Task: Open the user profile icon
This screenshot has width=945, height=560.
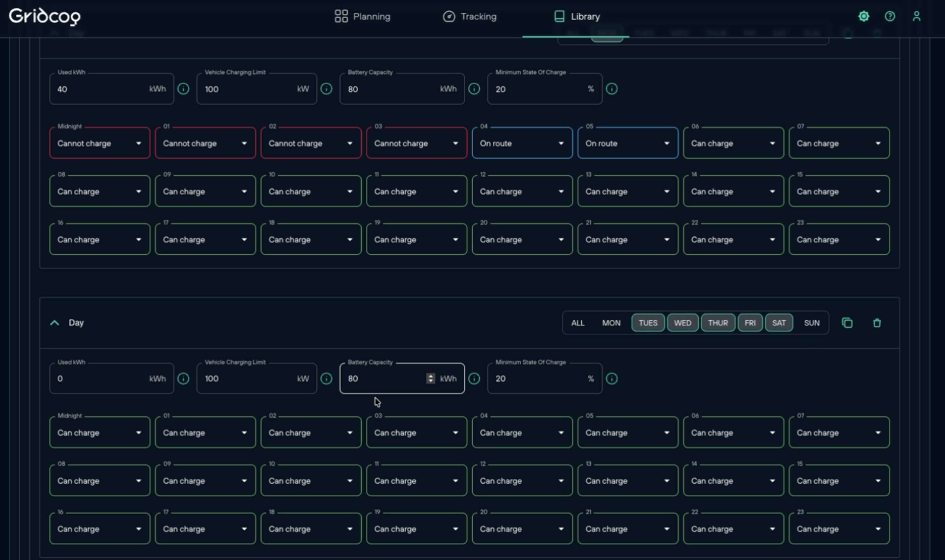Action: [x=916, y=16]
